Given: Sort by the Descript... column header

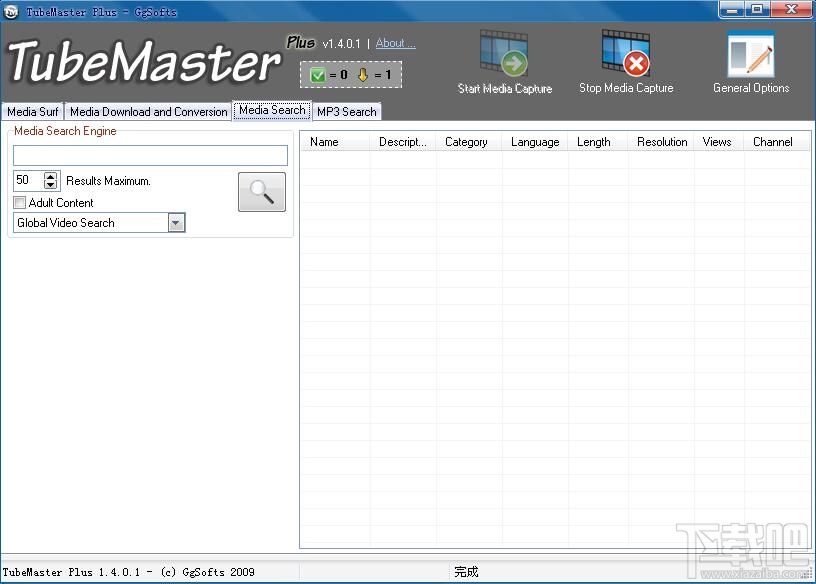Looking at the screenshot, I should (x=402, y=142).
